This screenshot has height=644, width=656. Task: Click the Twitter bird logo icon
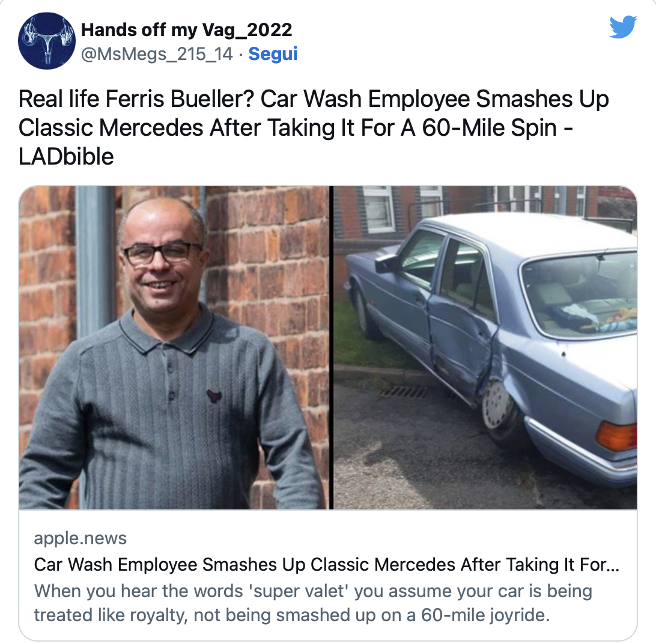tap(623, 27)
